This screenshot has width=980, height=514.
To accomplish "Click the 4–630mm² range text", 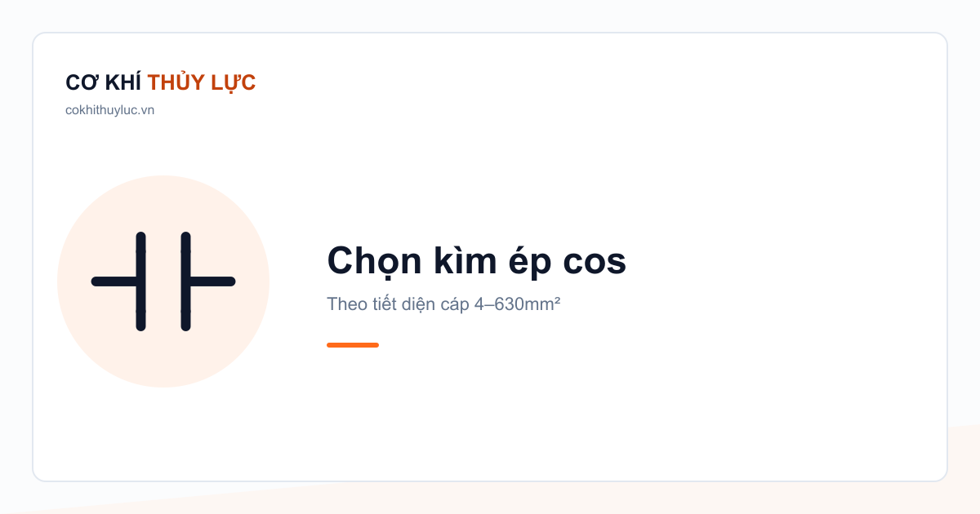I will click(x=517, y=304).
